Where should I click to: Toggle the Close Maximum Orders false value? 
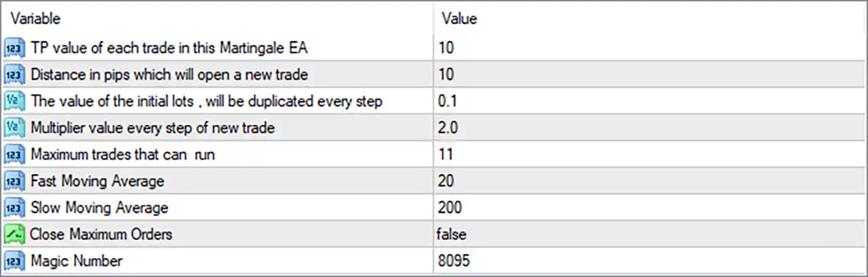tap(649, 234)
